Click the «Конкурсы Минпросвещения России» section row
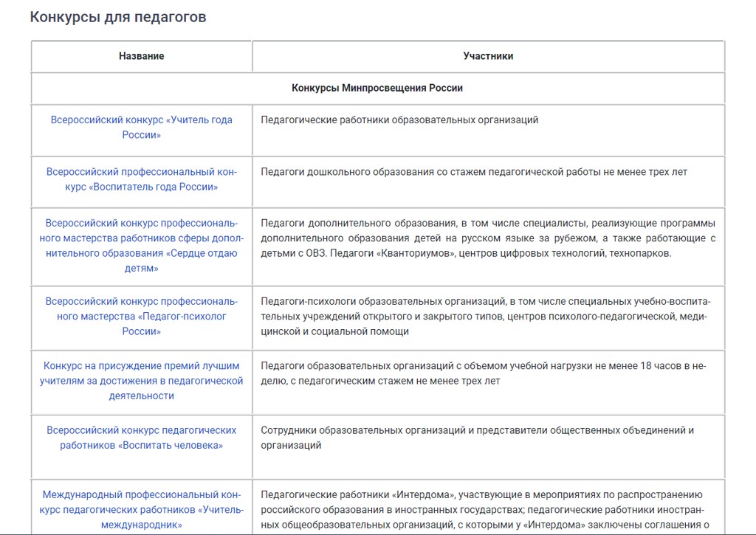Screen dimensions: 756x535 377,88
